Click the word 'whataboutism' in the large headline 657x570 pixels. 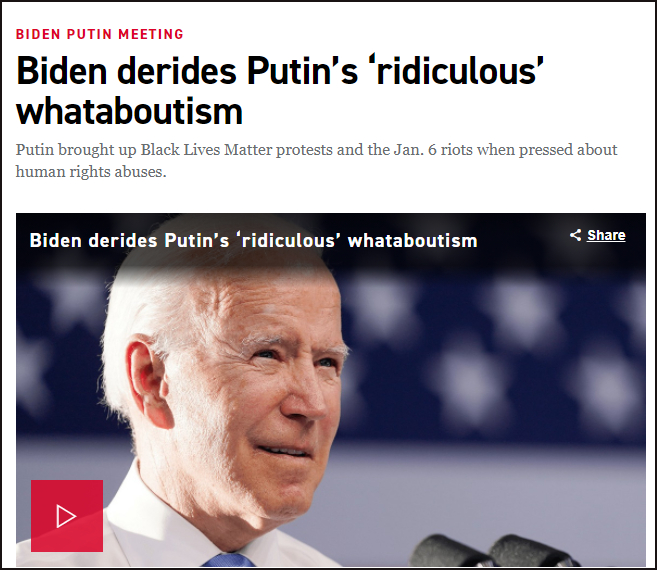pyautogui.click(x=129, y=111)
